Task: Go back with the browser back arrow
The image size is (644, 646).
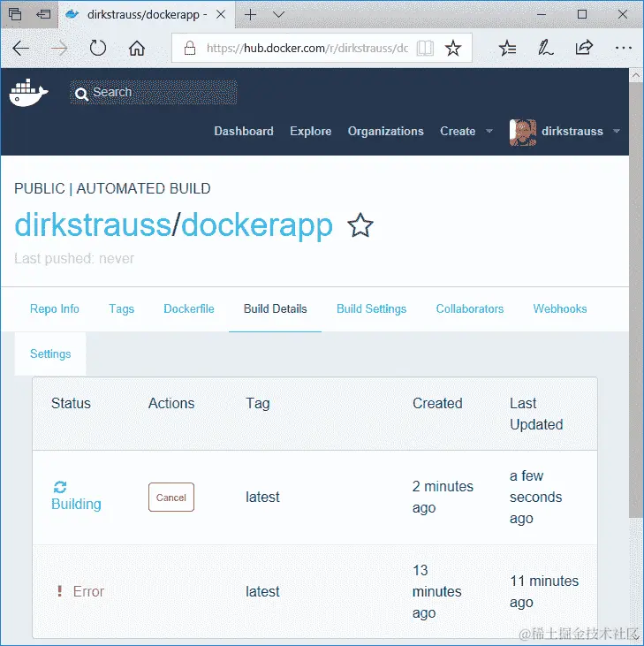Action: click(x=20, y=49)
